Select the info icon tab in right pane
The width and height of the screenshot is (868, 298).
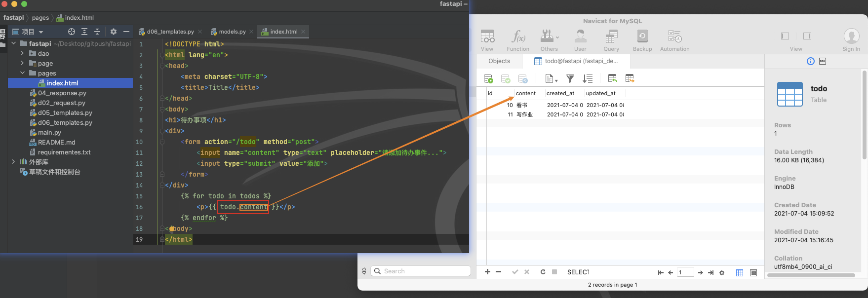click(x=810, y=61)
